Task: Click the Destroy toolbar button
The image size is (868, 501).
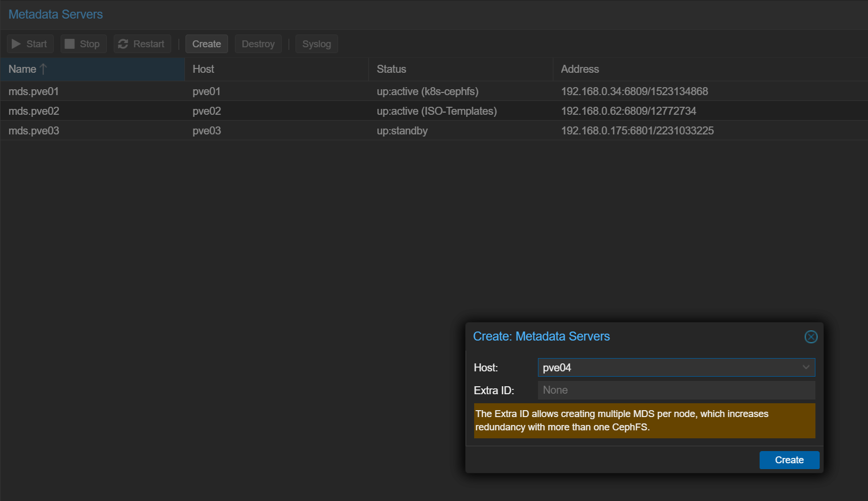Action: click(x=258, y=44)
